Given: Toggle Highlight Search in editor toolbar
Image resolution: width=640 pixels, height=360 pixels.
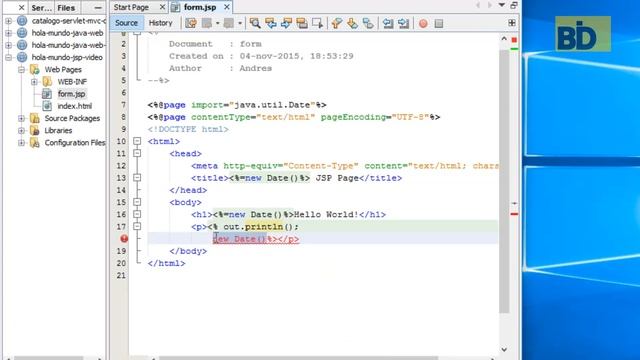Looking at the screenshot, I should [302, 23].
